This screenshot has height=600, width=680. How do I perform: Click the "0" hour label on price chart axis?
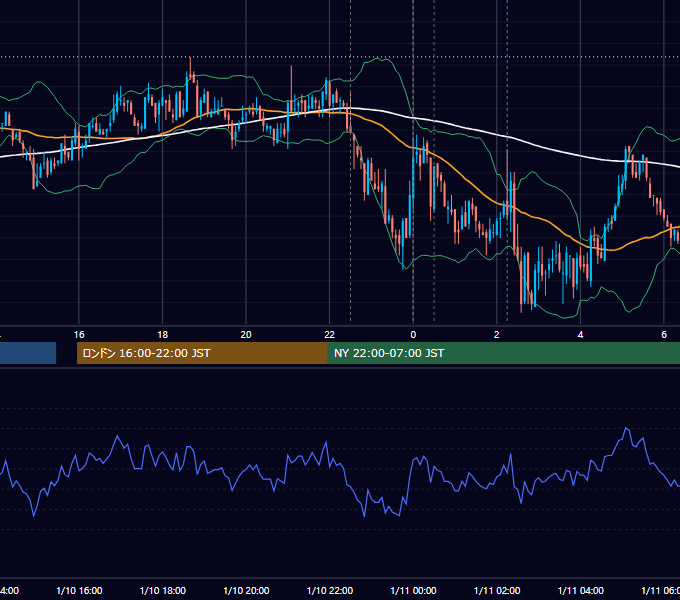click(x=413, y=335)
